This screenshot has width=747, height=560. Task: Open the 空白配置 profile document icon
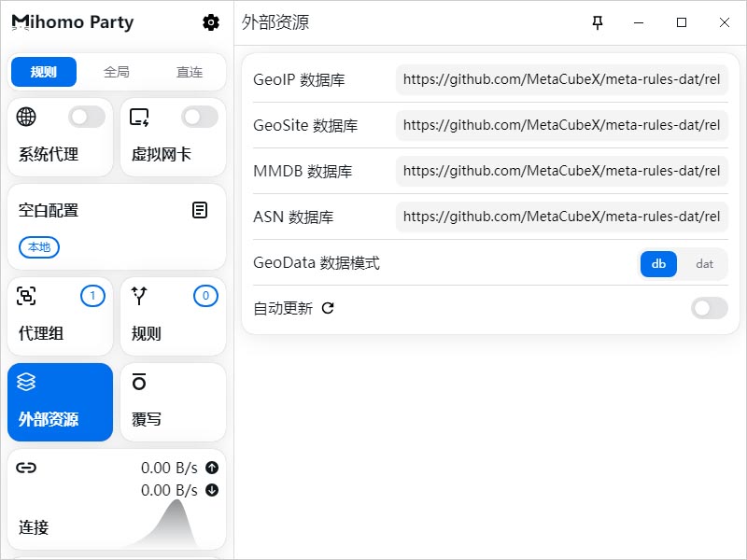200,210
